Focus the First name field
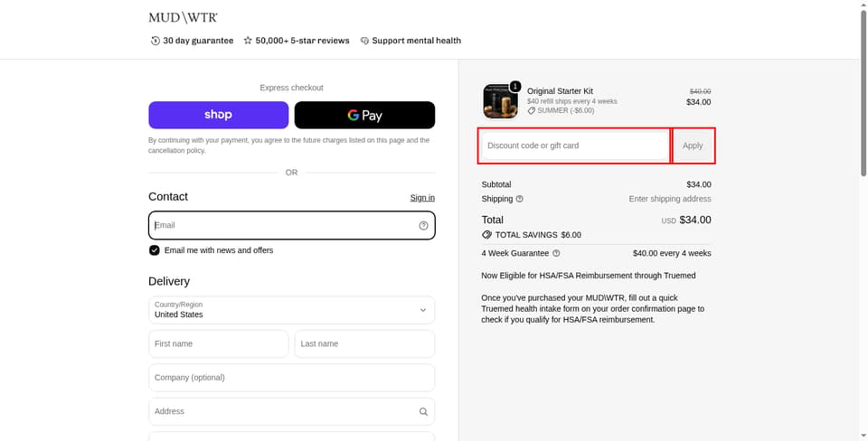 (x=218, y=343)
